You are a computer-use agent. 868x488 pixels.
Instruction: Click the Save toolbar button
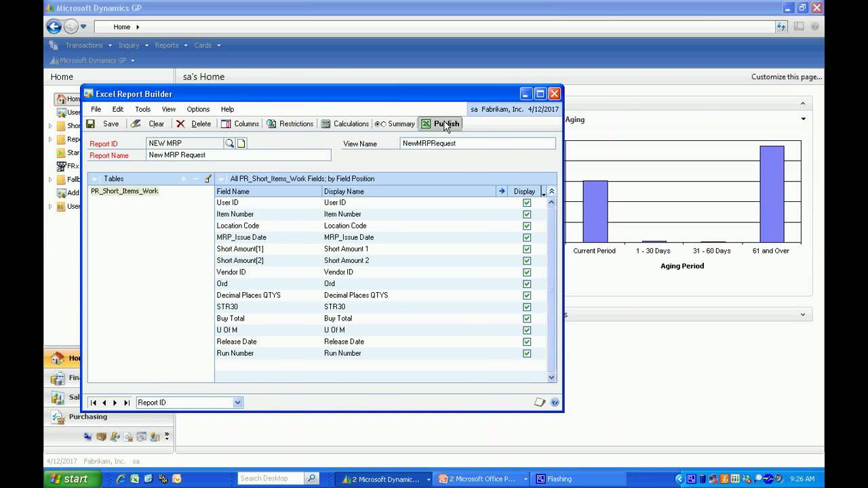[x=102, y=124]
